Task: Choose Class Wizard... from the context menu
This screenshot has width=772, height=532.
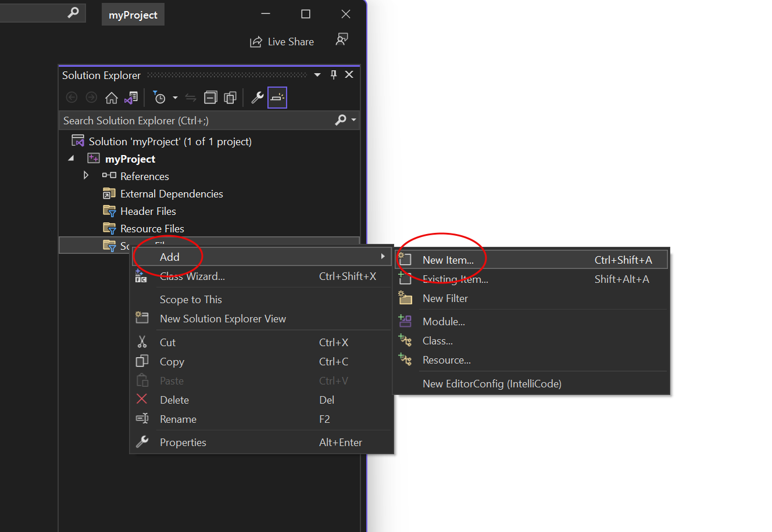Action: click(261, 276)
